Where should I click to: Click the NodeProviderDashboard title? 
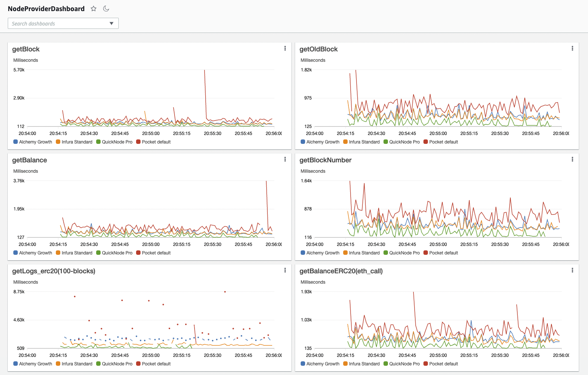point(46,9)
